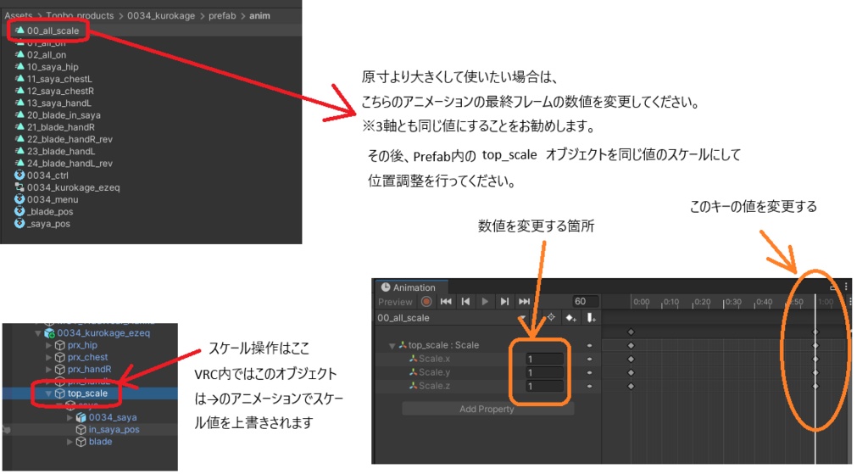
Task: Toggle animation Preview mode
Action: 395,302
